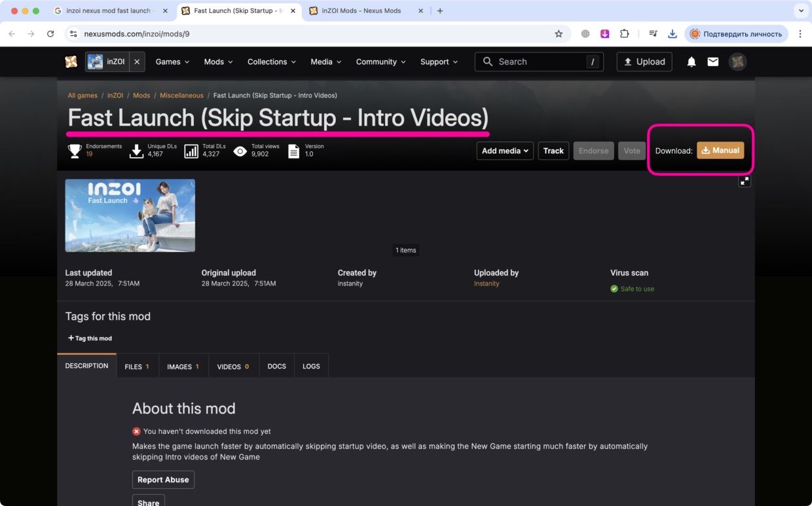Viewport: 812px width, 506px height.
Task: Switch to the DESCRIPTION tab
Action: [x=86, y=366]
